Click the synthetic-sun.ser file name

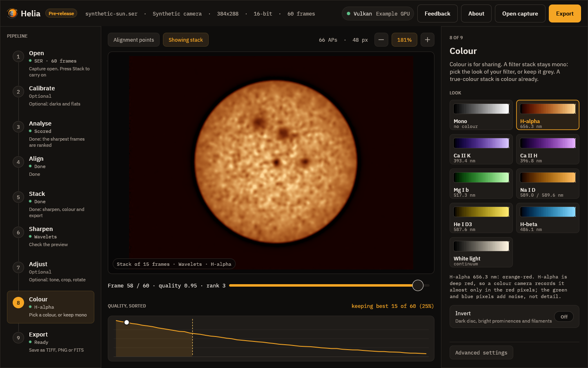111,13
